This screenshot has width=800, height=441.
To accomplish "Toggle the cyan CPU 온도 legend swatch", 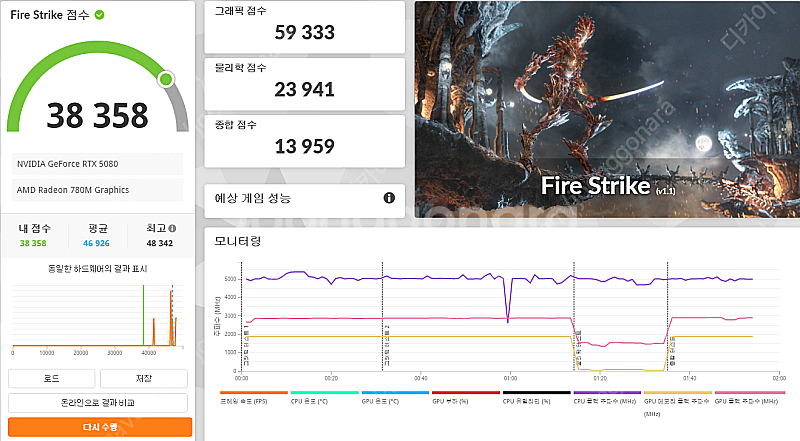I will click(x=324, y=393).
